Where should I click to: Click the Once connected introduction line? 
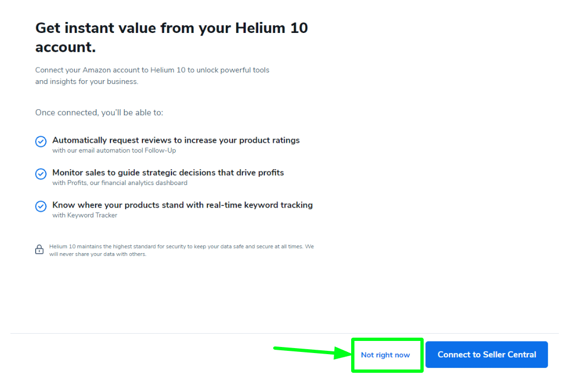(x=99, y=112)
